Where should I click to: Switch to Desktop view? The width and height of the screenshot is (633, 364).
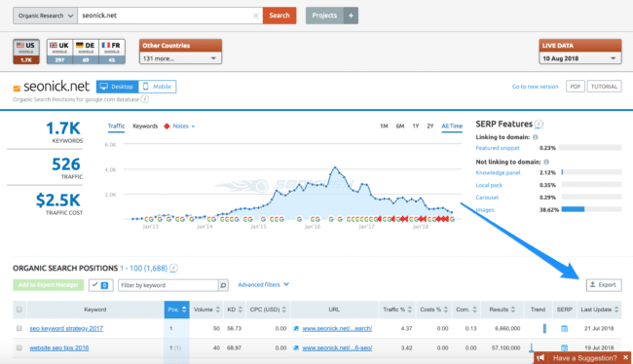(x=117, y=87)
